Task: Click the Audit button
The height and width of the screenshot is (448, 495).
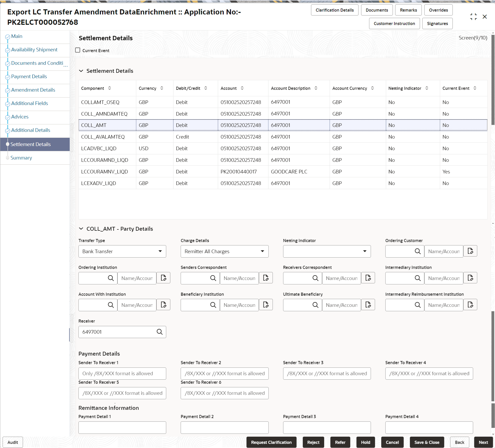Action: tap(12, 442)
